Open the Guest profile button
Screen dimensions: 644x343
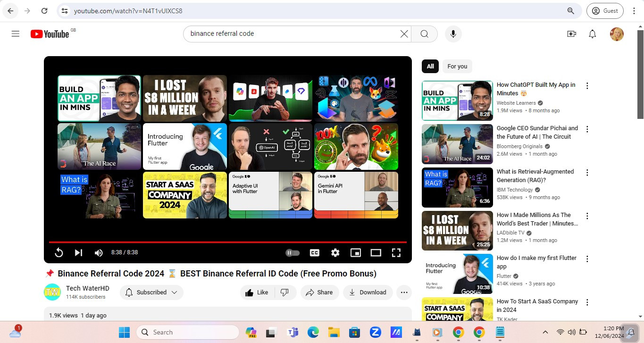pos(605,10)
